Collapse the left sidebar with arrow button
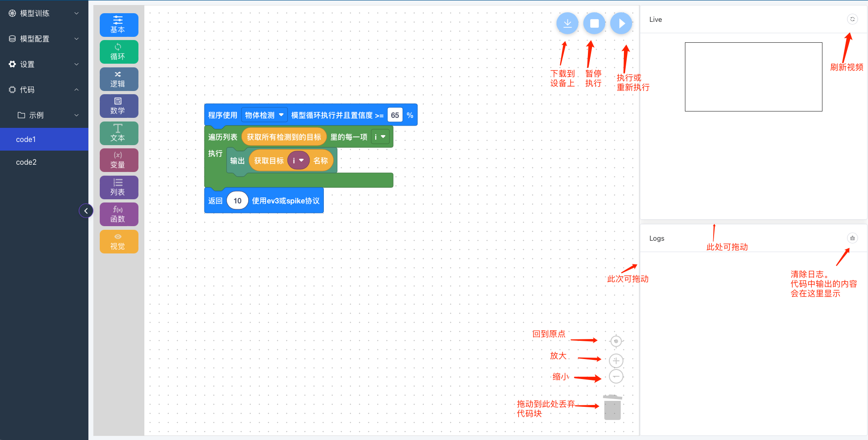Screen dimensions: 868x440 click(86, 211)
